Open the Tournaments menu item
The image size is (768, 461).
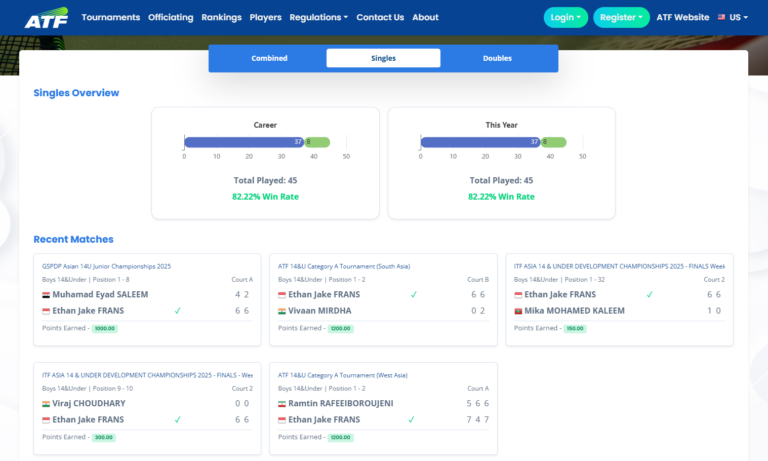111,17
